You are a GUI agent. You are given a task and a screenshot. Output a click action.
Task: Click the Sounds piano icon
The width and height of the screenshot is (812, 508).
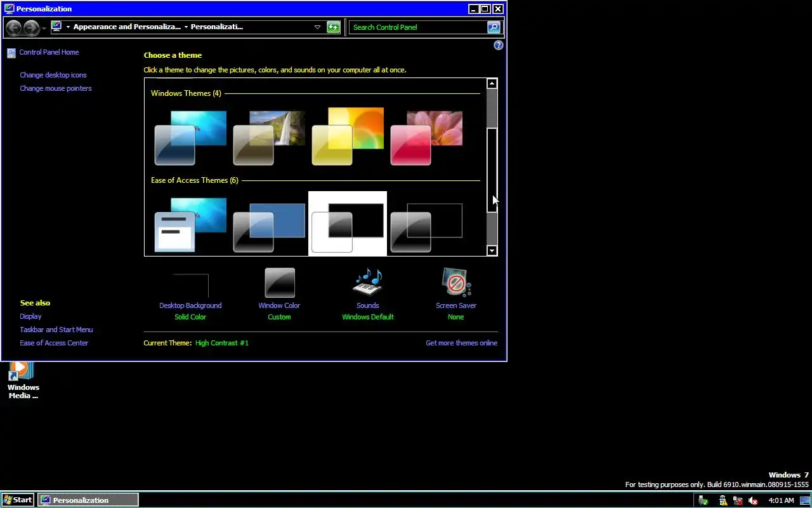click(368, 283)
